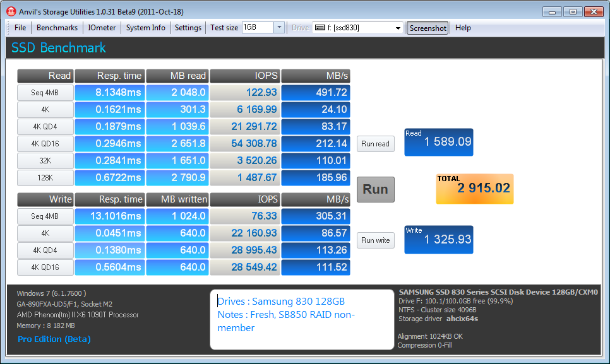Click the Read column header

point(45,76)
